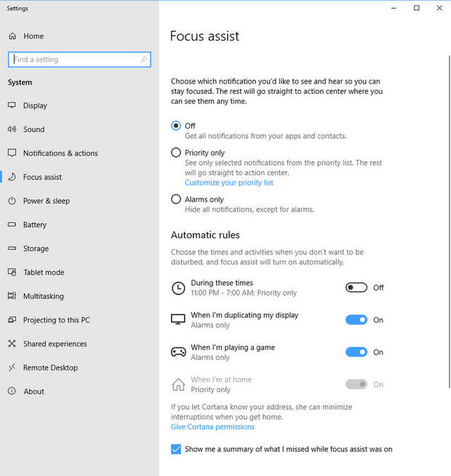The width and height of the screenshot is (451, 476).
Task: Open the Multitasking settings page
Action: [x=43, y=297]
